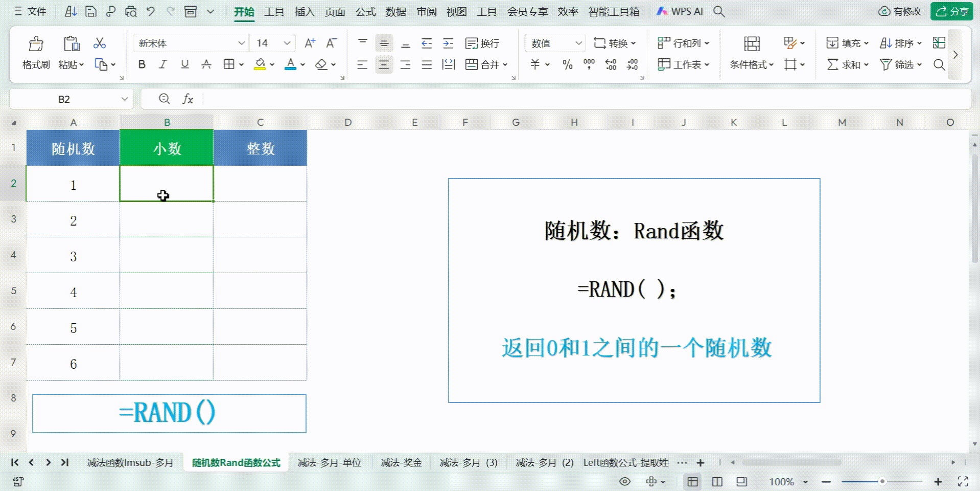This screenshot has height=491, width=980.
Task: Click the Increase font size icon
Action: 310,43
